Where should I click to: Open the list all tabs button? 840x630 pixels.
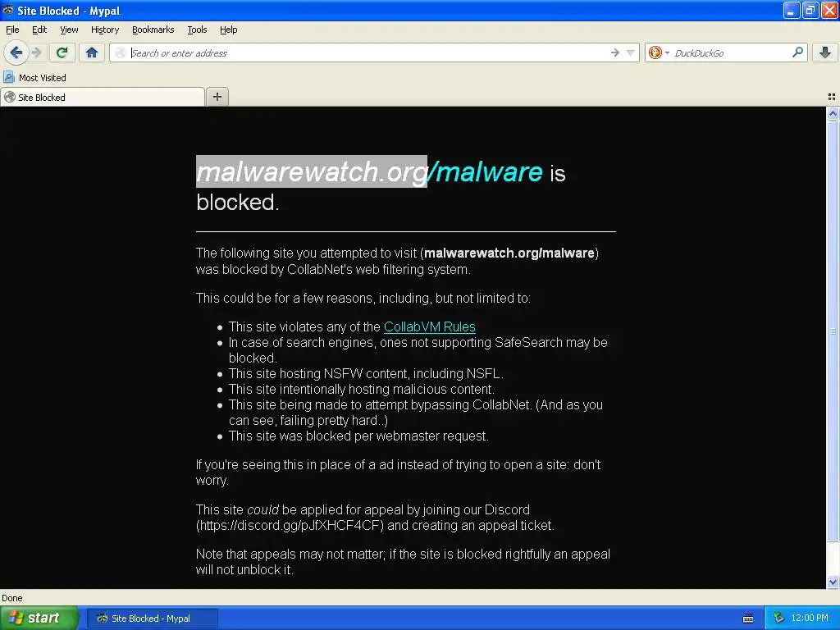pos(832,97)
